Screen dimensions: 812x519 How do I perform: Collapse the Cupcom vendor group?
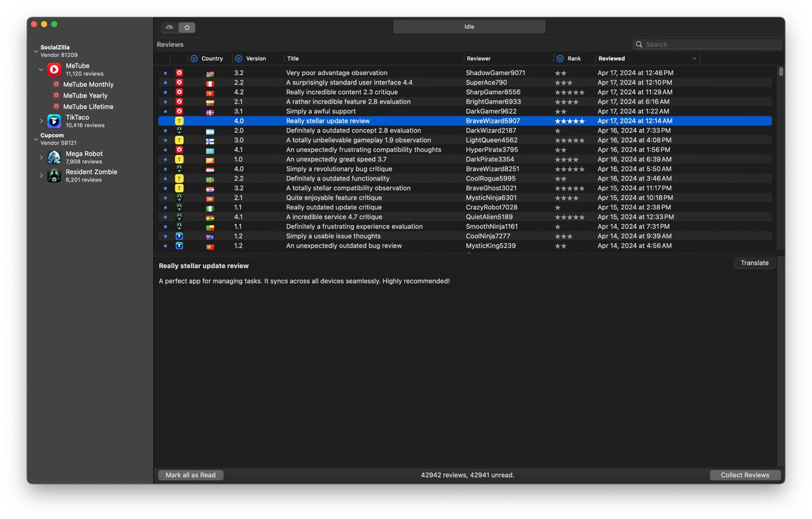click(36, 139)
